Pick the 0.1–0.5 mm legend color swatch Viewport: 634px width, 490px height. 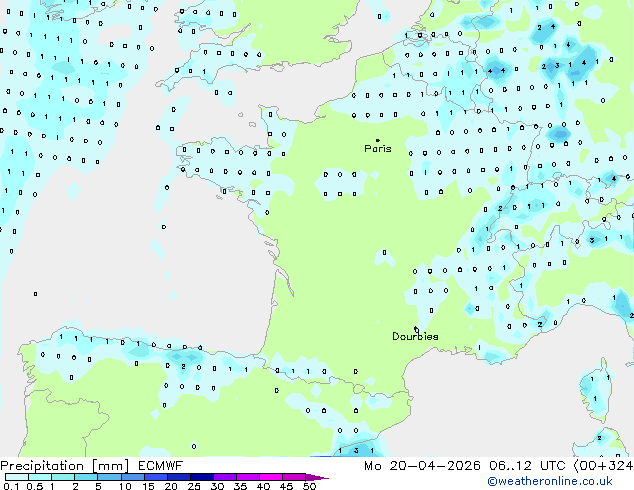coord(17,477)
